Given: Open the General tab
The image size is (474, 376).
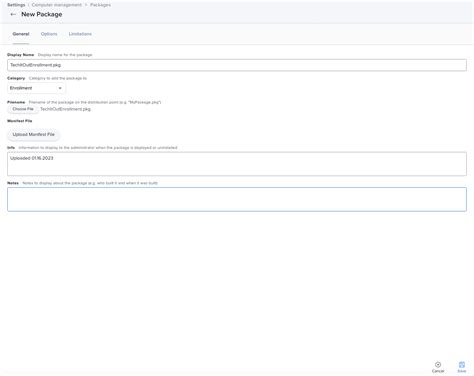Looking at the screenshot, I should point(21,34).
